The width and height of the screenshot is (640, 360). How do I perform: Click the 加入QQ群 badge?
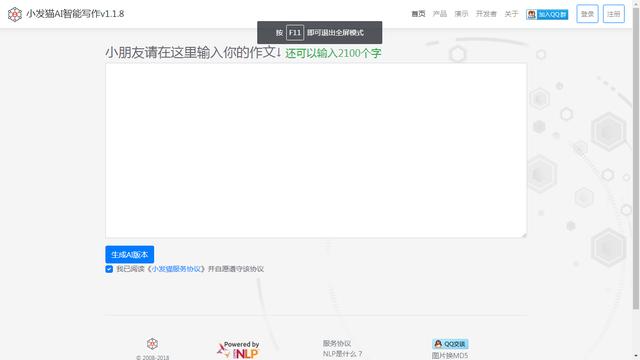coord(547,14)
